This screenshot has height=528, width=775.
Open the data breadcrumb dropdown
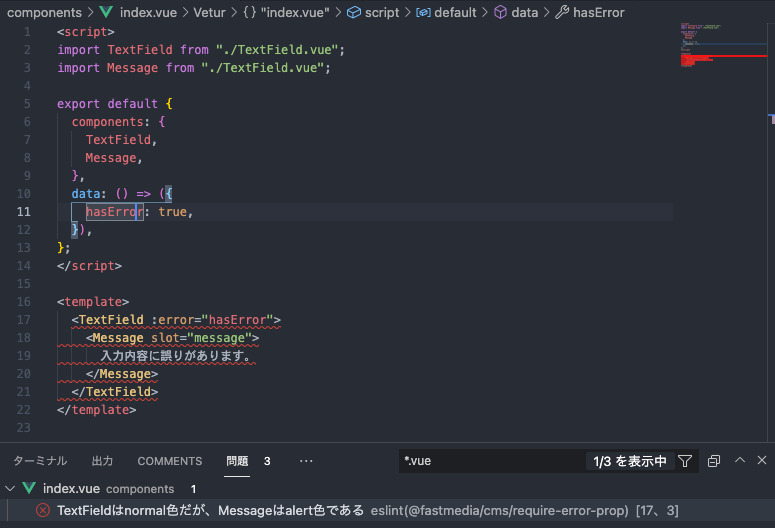click(524, 12)
